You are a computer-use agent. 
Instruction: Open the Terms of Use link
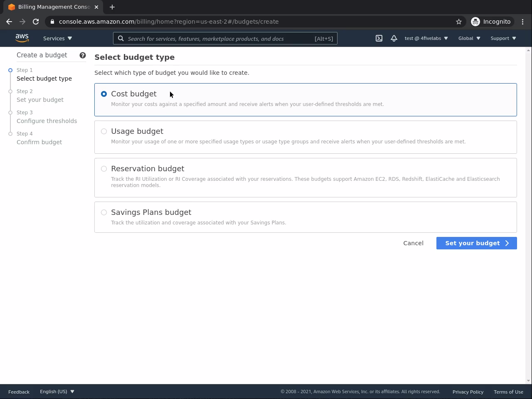tap(508, 392)
